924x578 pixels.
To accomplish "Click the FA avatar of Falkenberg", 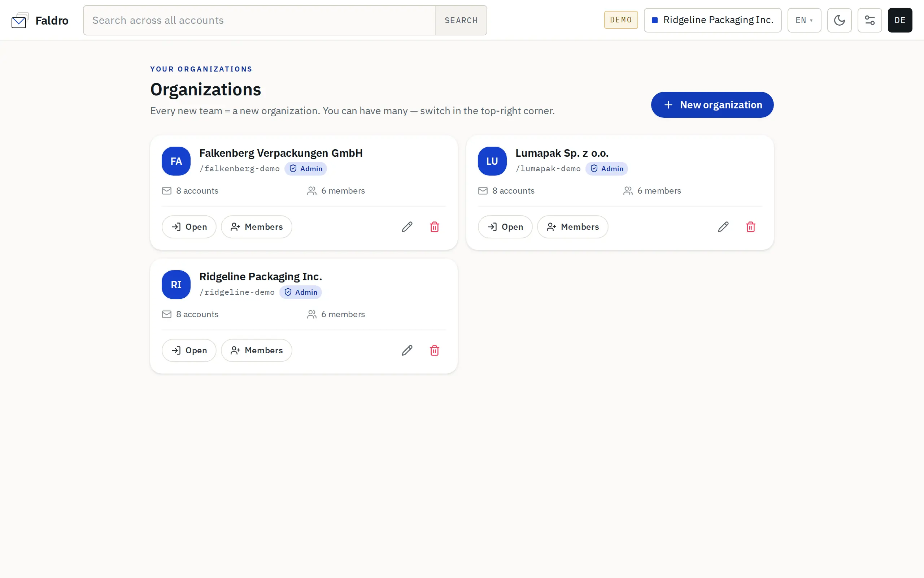I will 176,161.
